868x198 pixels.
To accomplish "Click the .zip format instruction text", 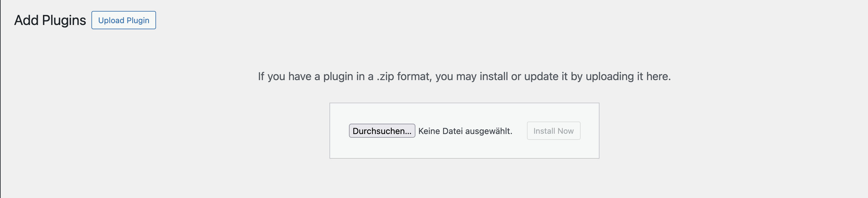I will pyautogui.click(x=464, y=76).
